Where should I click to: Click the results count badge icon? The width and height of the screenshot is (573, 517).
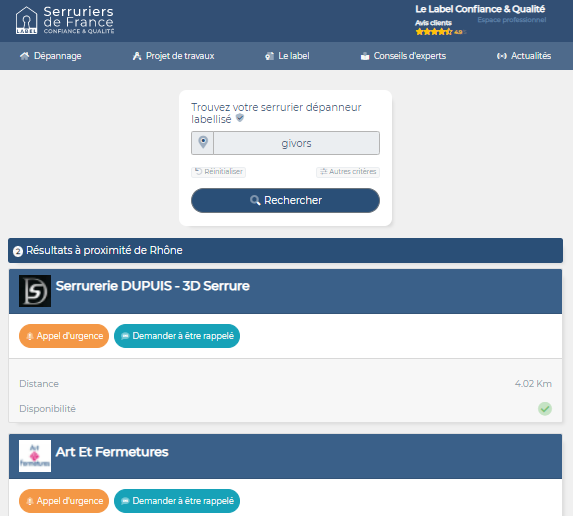click(x=18, y=251)
